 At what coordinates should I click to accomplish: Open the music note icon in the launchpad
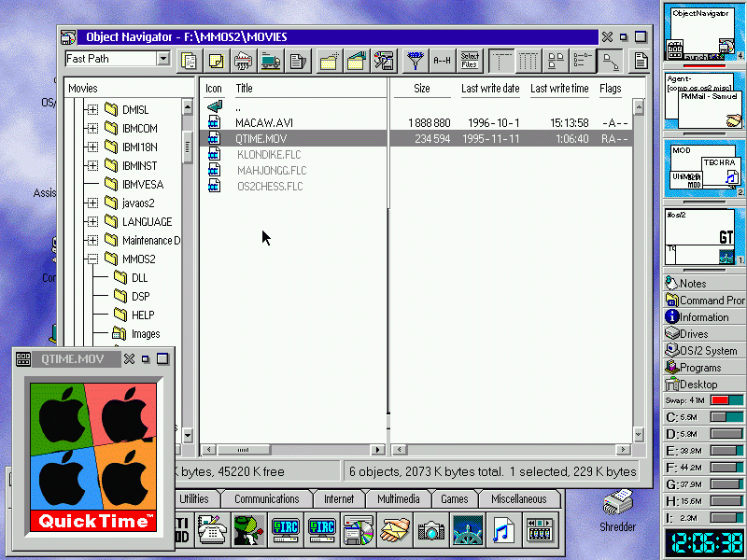click(503, 530)
